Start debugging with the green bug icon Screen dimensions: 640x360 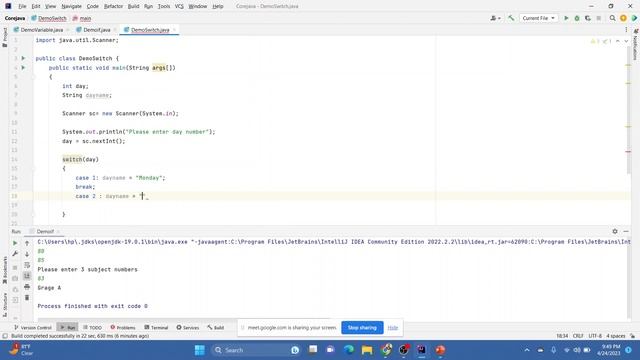pyautogui.click(x=577, y=18)
